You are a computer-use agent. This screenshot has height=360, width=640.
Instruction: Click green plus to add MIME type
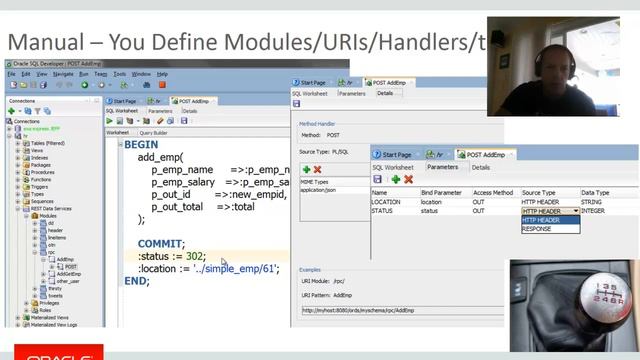(x=307, y=169)
